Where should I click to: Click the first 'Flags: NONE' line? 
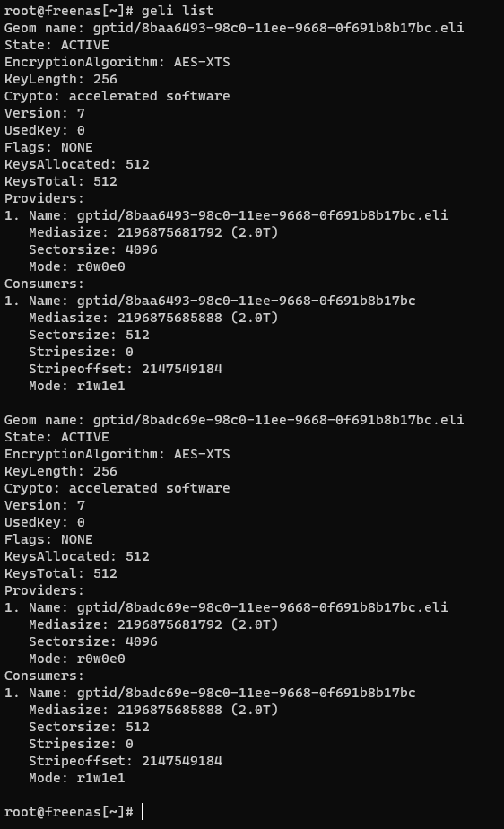point(48,147)
